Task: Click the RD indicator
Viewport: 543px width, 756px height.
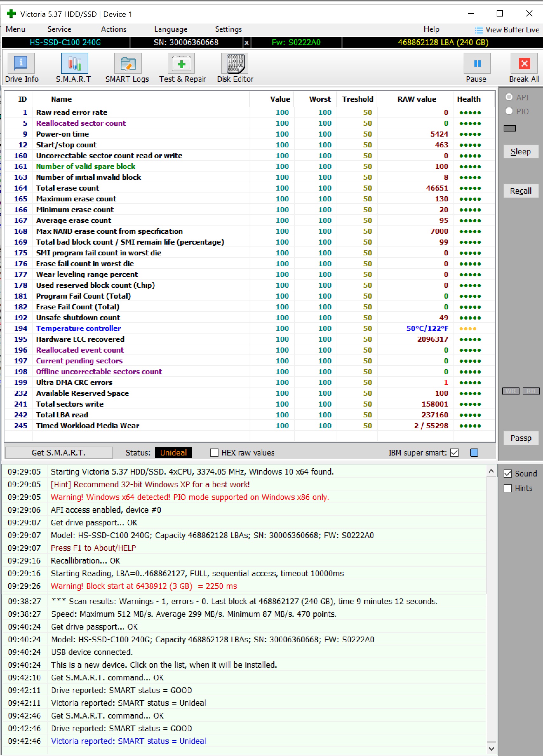Action: 531,391
